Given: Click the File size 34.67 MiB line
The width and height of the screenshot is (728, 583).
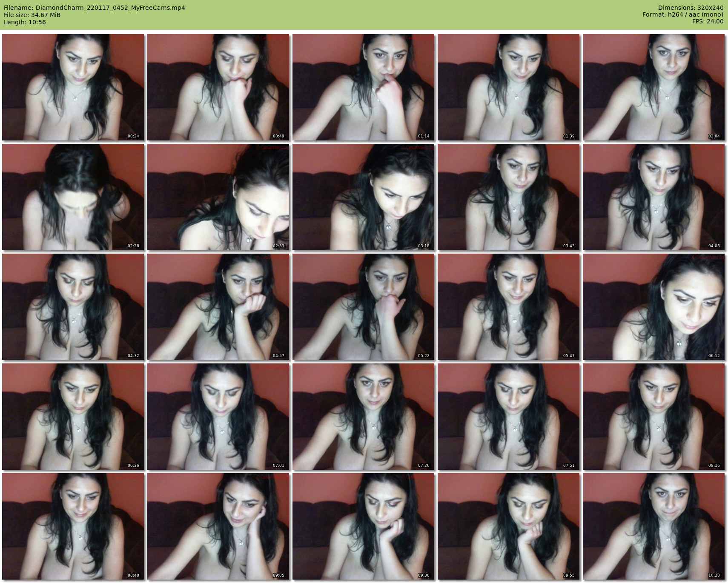Looking at the screenshot, I should 32,15.
